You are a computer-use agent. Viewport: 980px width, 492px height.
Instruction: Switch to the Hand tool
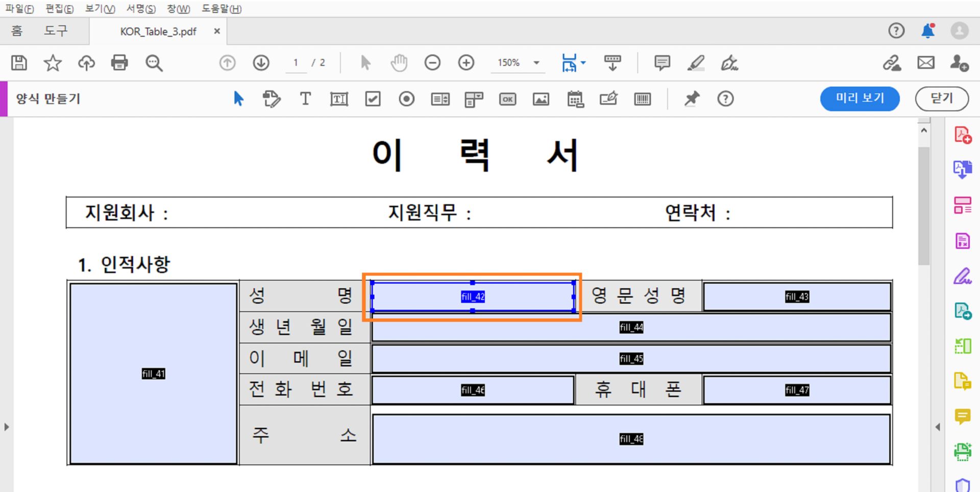coord(399,62)
